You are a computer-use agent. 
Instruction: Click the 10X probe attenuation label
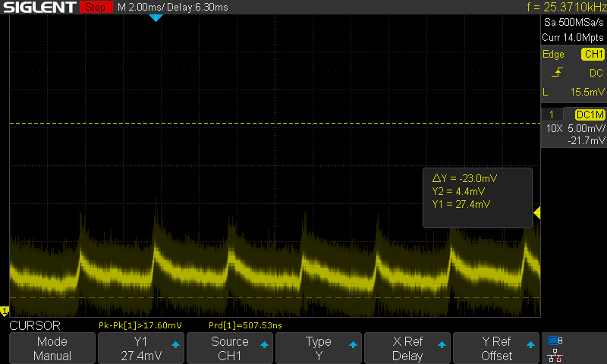click(x=554, y=128)
